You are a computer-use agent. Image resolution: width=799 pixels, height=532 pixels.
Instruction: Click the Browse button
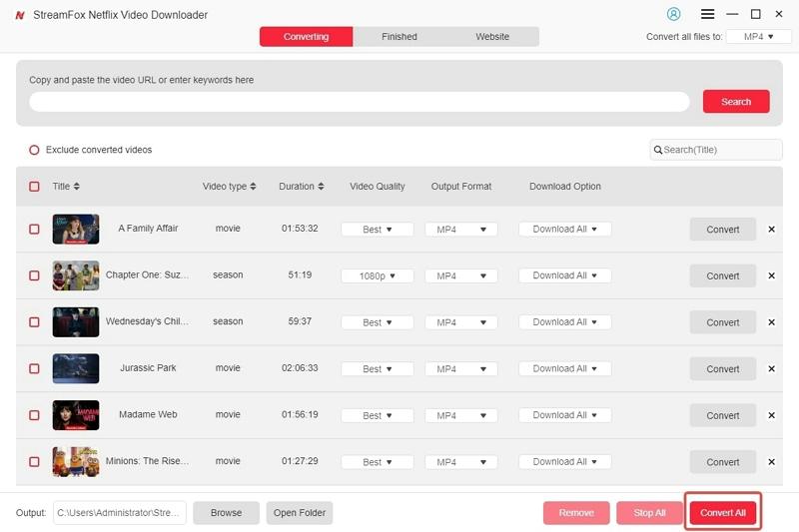227,513
